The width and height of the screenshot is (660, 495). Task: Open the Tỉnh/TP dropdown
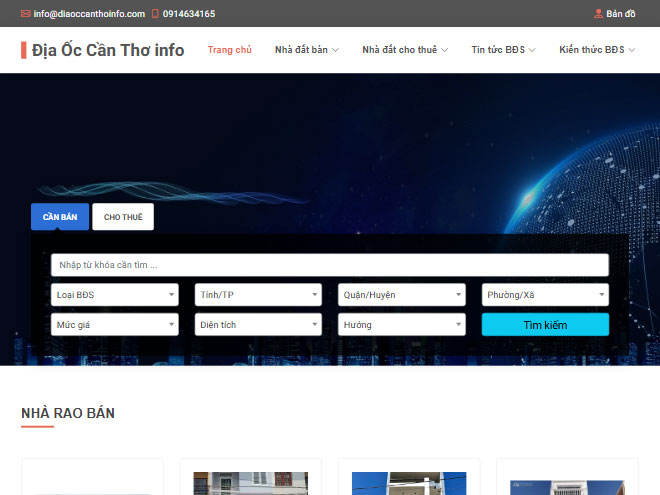click(x=258, y=295)
